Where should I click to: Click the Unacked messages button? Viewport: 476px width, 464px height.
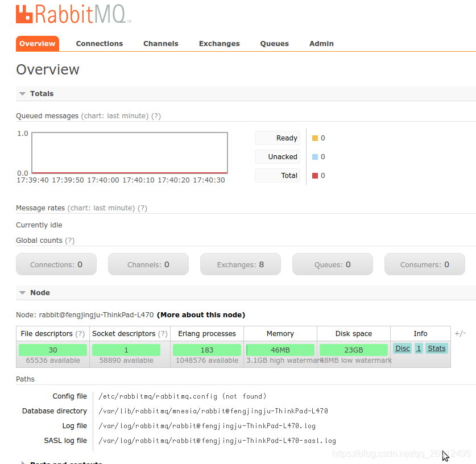click(278, 156)
